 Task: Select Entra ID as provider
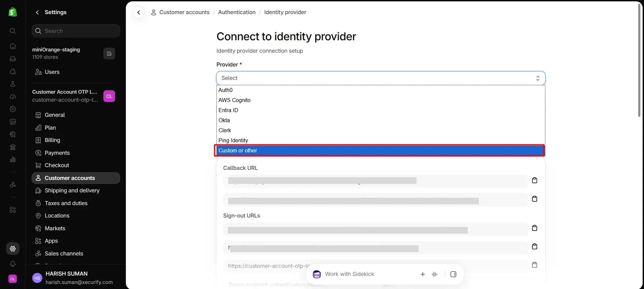(x=381, y=110)
